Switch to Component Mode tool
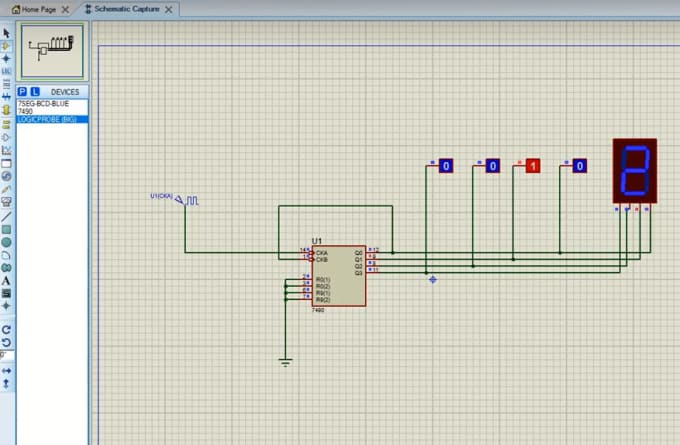Screen dimensions: 680x445 [x=6, y=46]
